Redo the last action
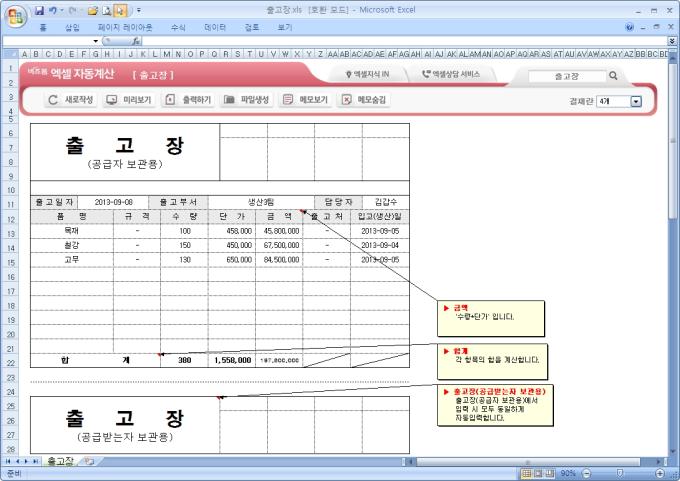The height and width of the screenshot is (481, 680). coord(72,10)
